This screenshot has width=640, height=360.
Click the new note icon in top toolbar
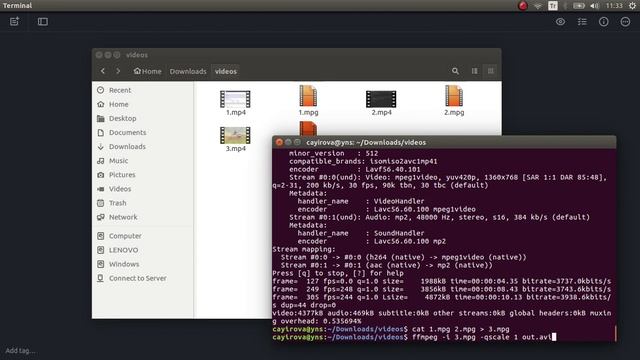pyautogui.click(x=14, y=22)
